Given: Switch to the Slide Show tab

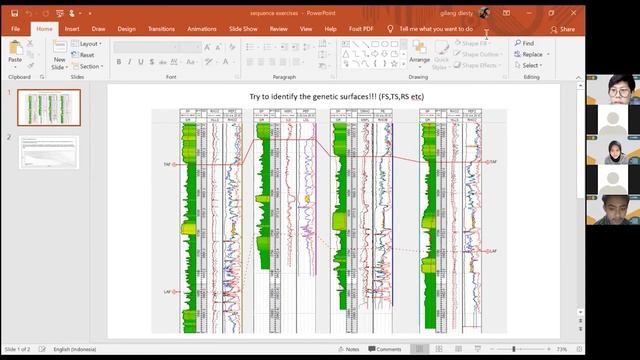Looking at the screenshot, I should click(243, 29).
